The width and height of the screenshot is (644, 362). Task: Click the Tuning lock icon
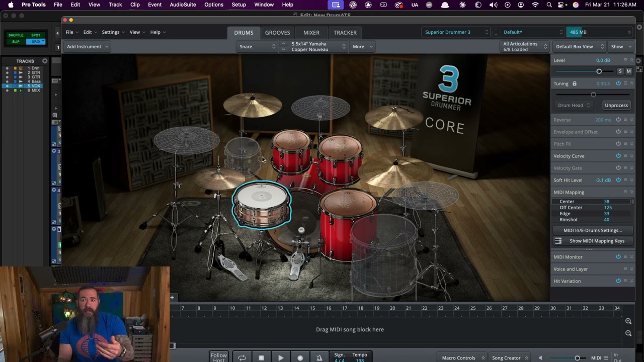click(574, 83)
